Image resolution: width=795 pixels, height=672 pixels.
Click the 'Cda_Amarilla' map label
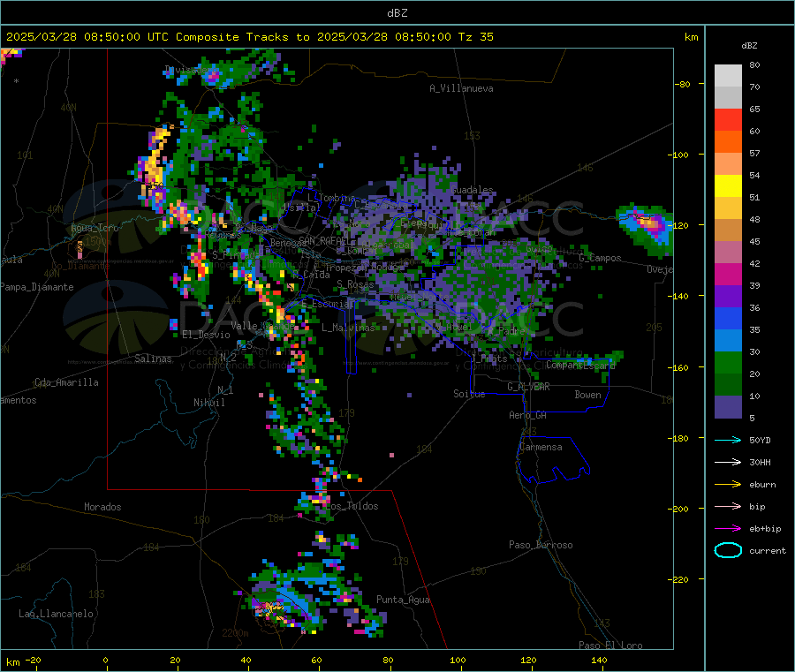coord(67,382)
